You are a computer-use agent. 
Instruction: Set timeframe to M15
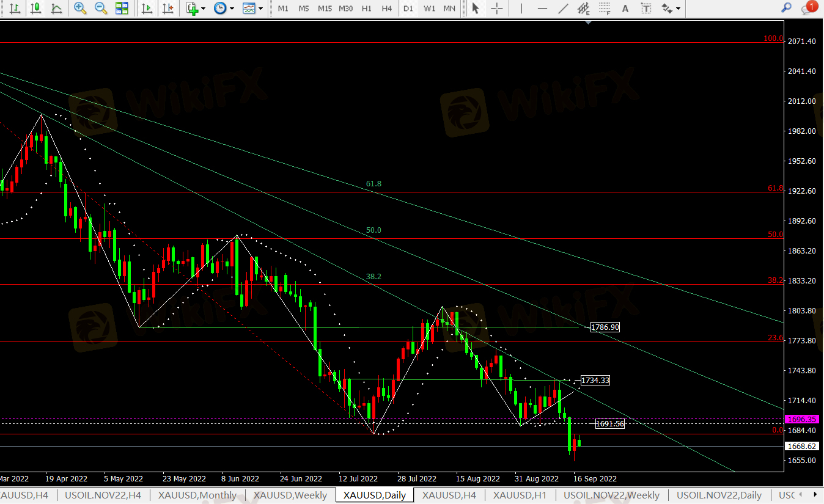325,9
